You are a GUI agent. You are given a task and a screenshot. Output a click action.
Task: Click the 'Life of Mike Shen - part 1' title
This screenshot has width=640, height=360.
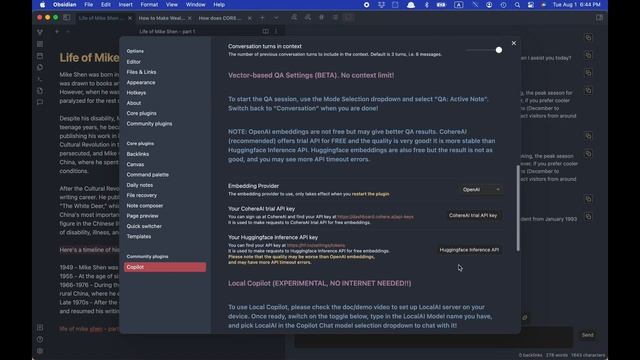coord(167,31)
